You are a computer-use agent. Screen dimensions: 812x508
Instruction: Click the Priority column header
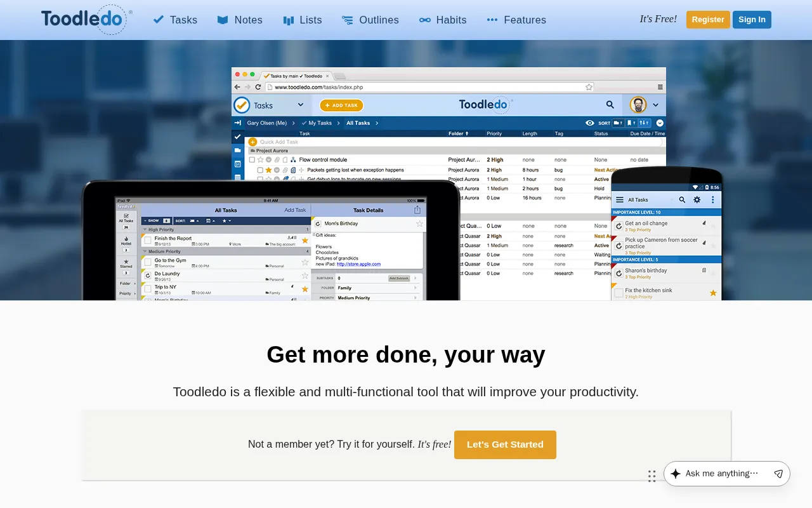point(494,134)
